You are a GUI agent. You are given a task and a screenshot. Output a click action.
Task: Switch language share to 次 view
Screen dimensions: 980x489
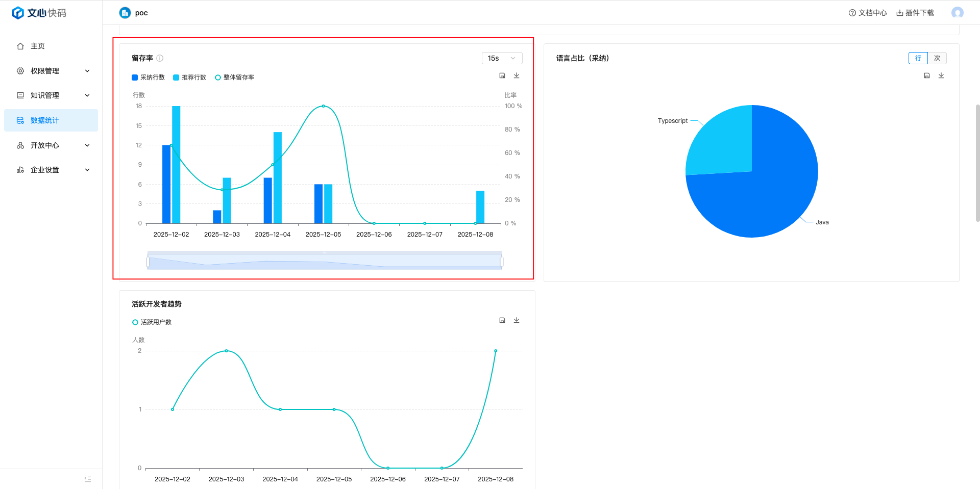tap(937, 58)
